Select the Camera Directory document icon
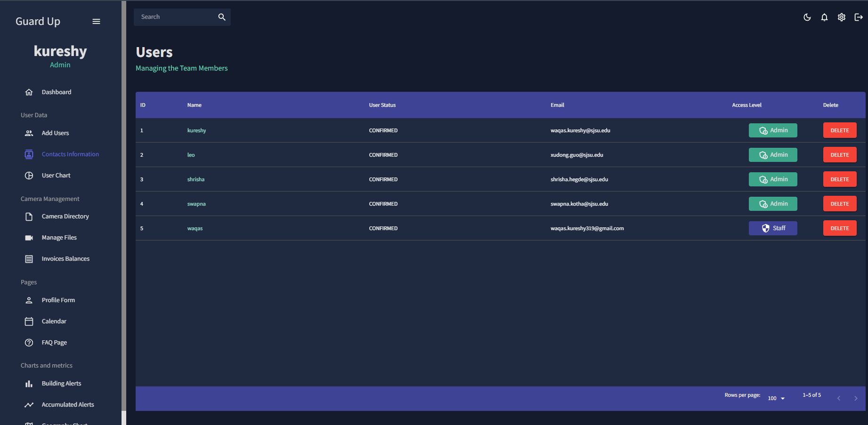Viewport: 868px width, 425px height. 29,216
